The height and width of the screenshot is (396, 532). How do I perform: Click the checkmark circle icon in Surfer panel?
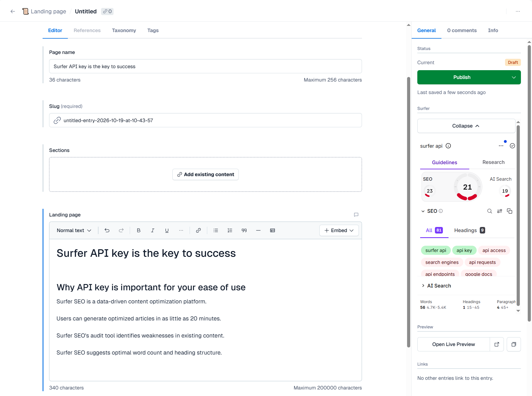[512, 146]
